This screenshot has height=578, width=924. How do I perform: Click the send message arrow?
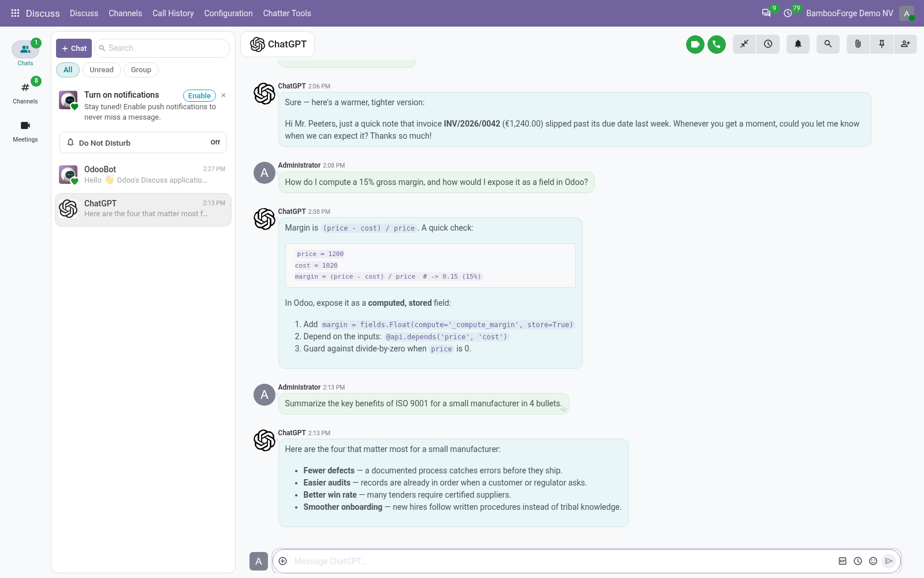(889, 561)
